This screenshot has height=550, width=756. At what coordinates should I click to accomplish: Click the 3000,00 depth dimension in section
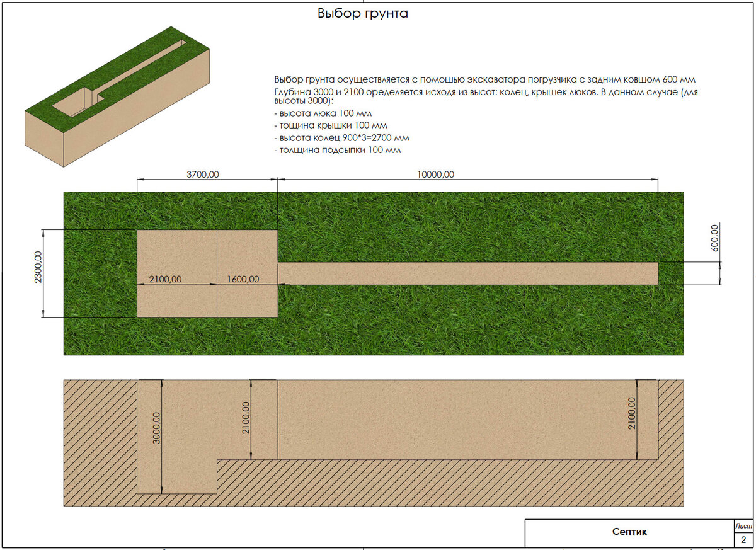click(x=157, y=430)
